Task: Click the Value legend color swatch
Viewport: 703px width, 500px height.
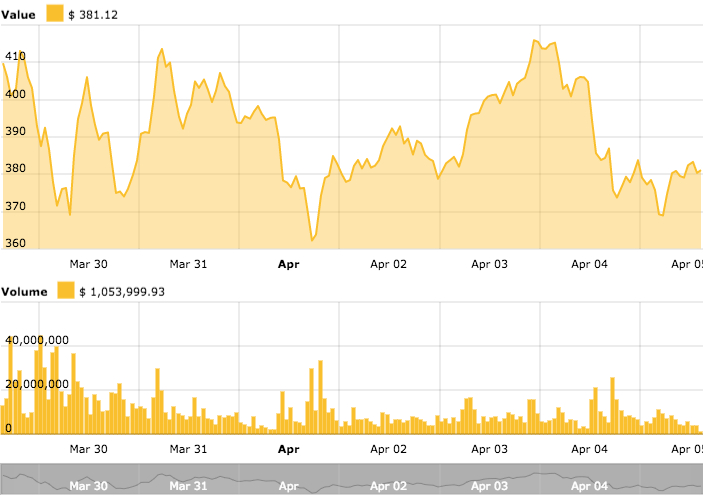Action: [55, 13]
